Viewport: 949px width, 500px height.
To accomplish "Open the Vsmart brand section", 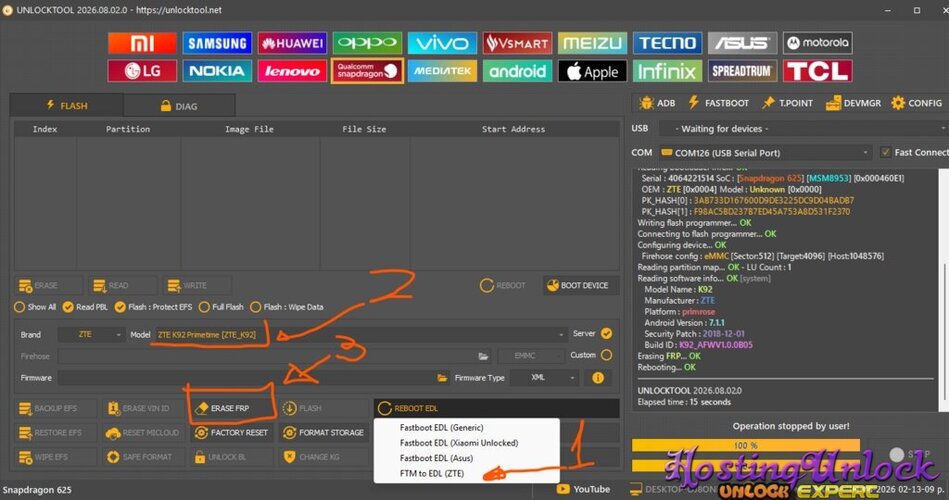I will coord(517,43).
